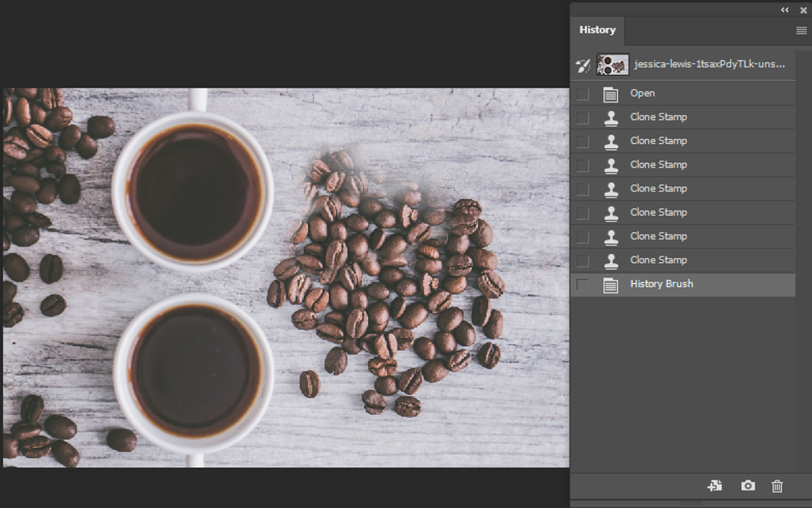This screenshot has width=812, height=508.
Task: Click the camera icon to create new snapshot
Action: [747, 486]
